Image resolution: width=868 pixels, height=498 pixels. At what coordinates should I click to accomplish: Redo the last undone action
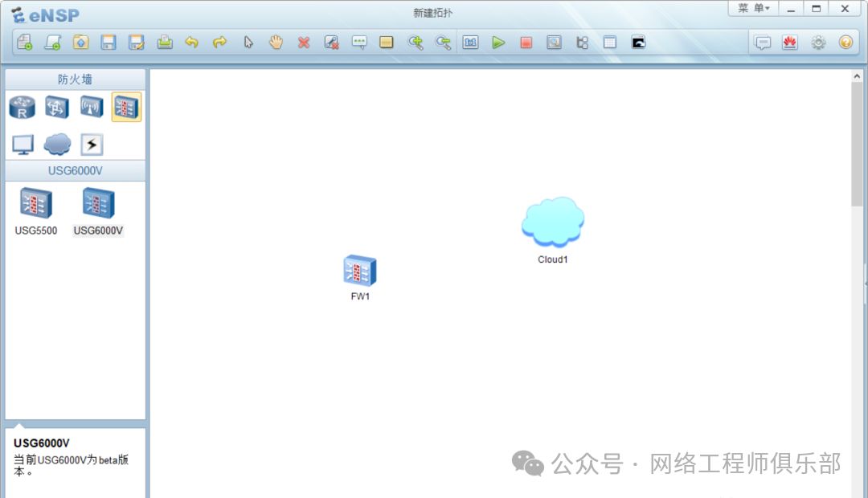click(219, 42)
